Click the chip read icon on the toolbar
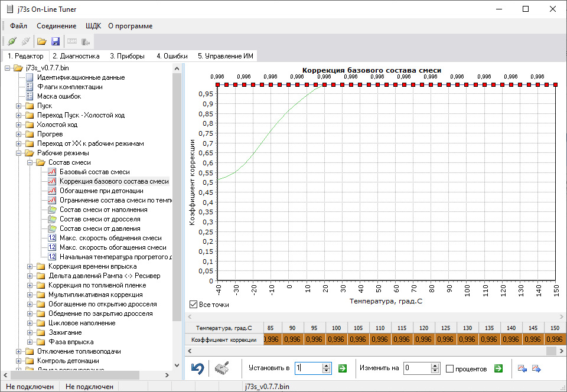 pyautogui.click(x=85, y=41)
